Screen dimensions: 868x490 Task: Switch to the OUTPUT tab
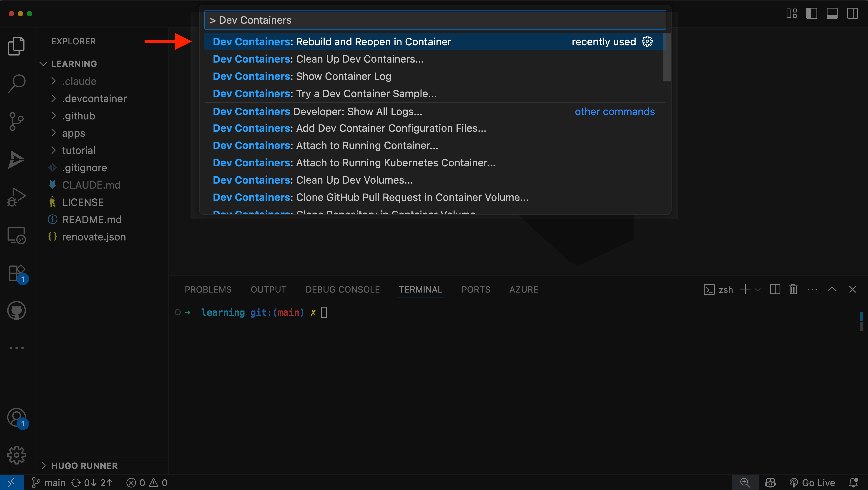[x=268, y=289]
